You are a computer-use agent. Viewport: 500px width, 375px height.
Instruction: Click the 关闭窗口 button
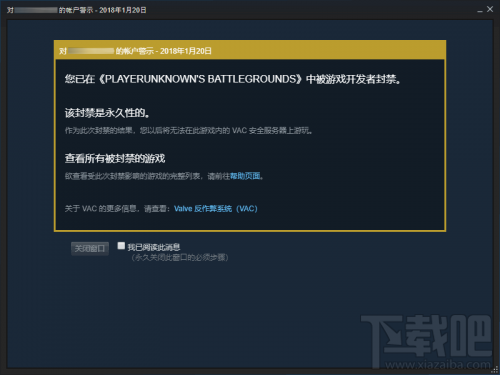90,249
